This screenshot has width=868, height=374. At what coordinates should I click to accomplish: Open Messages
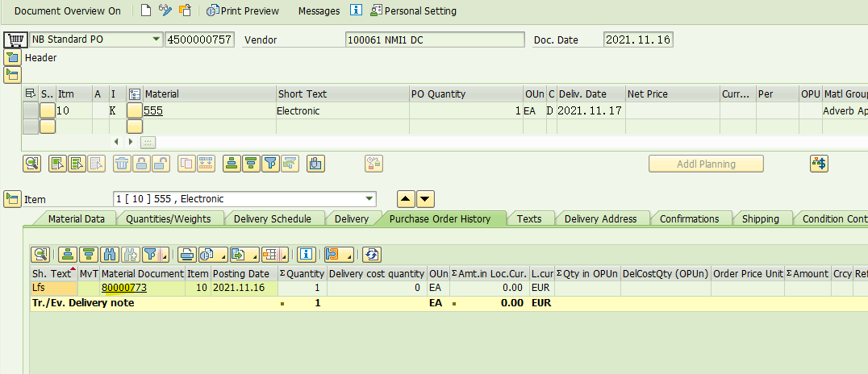319,10
